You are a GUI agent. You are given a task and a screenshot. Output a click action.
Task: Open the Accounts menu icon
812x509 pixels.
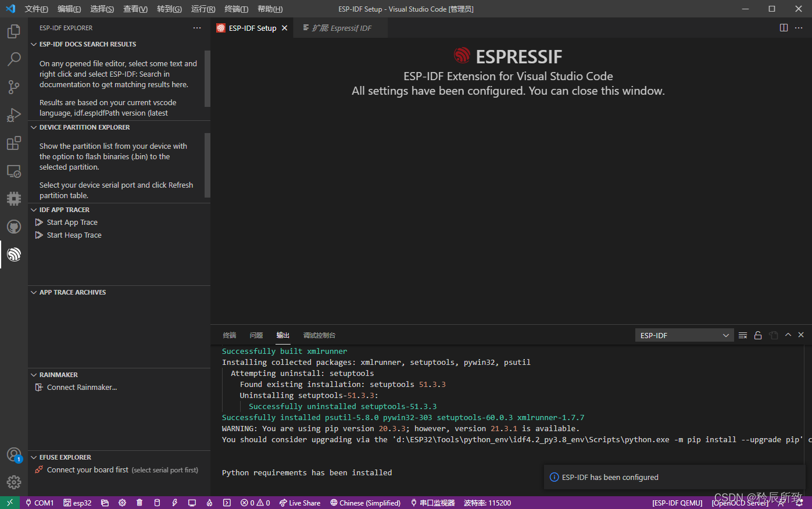[14, 455]
